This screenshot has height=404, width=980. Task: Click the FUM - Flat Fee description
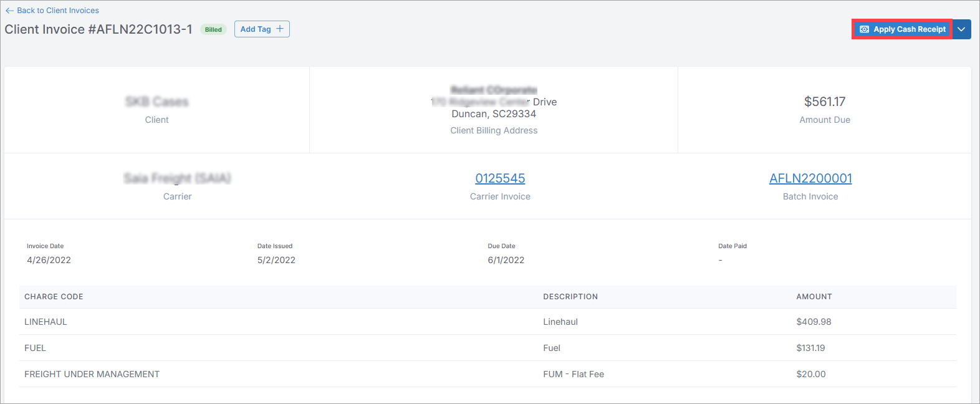[x=574, y=374]
